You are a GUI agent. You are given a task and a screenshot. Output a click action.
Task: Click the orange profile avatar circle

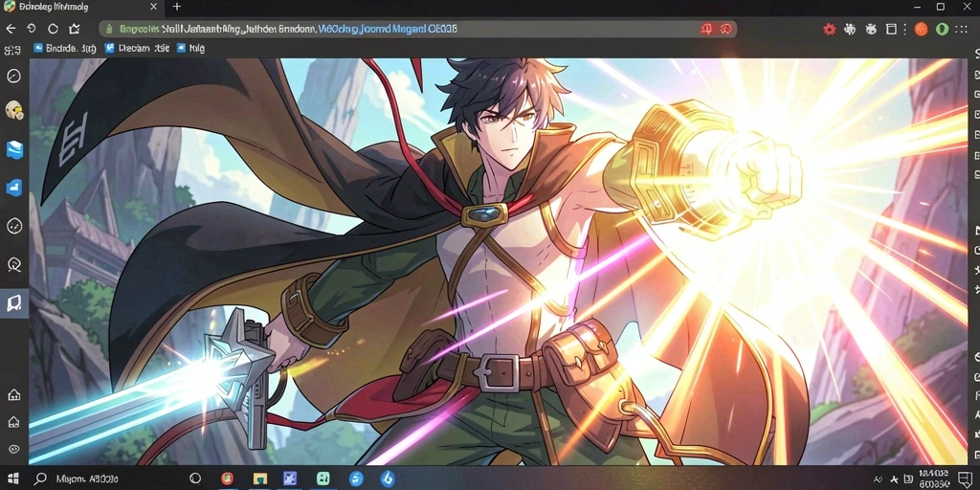tap(921, 29)
